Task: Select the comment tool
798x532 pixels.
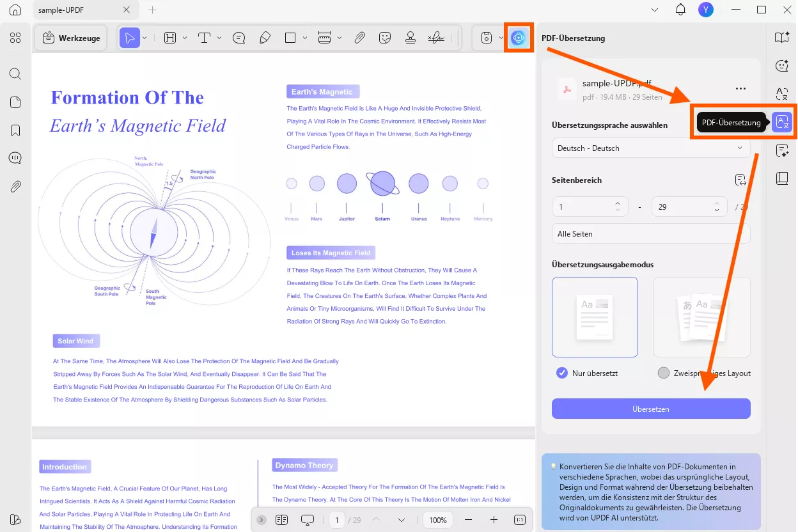Action: [x=239, y=38]
